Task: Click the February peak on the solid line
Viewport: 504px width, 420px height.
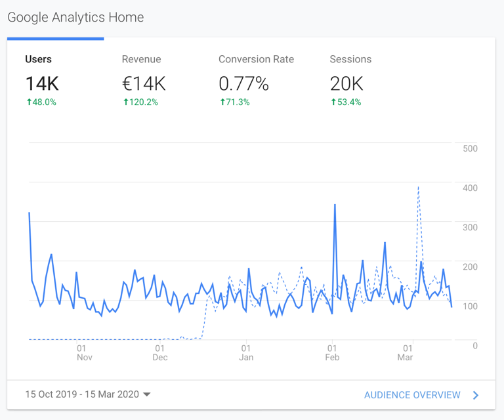Action: tap(335, 205)
